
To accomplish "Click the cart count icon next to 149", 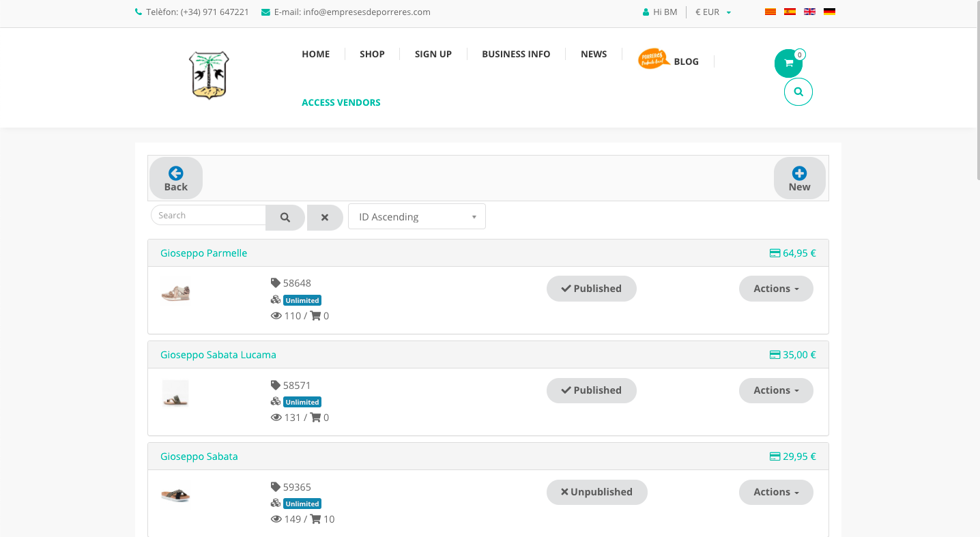I will tap(315, 519).
